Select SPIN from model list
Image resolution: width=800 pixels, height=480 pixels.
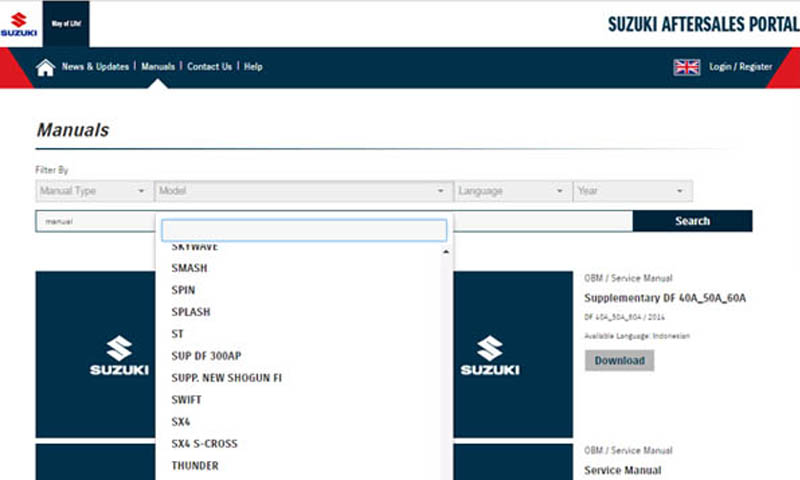pos(183,290)
